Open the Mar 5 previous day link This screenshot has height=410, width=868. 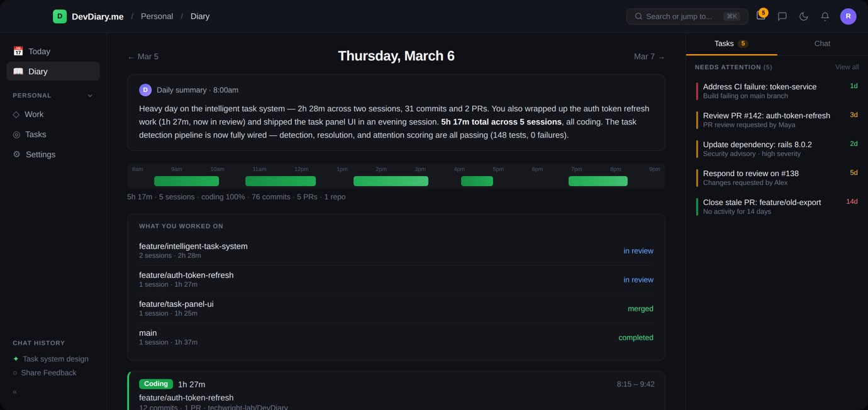click(x=143, y=57)
